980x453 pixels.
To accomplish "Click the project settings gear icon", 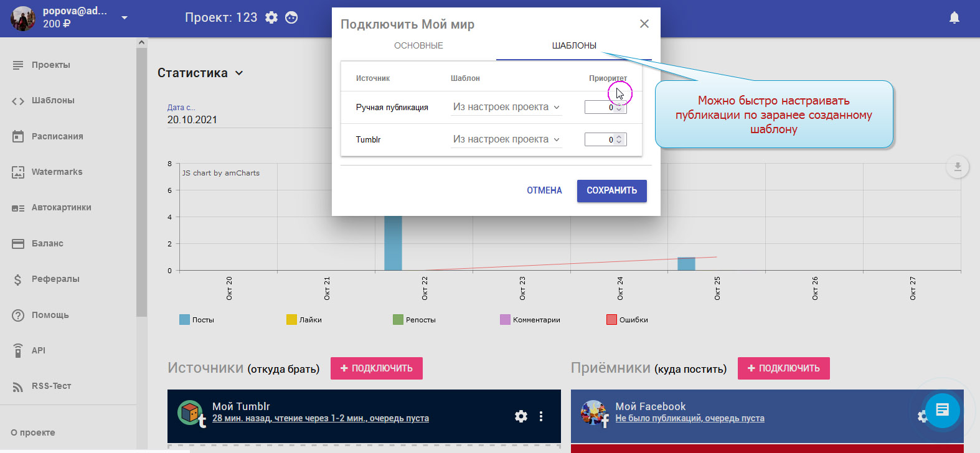I will [271, 17].
